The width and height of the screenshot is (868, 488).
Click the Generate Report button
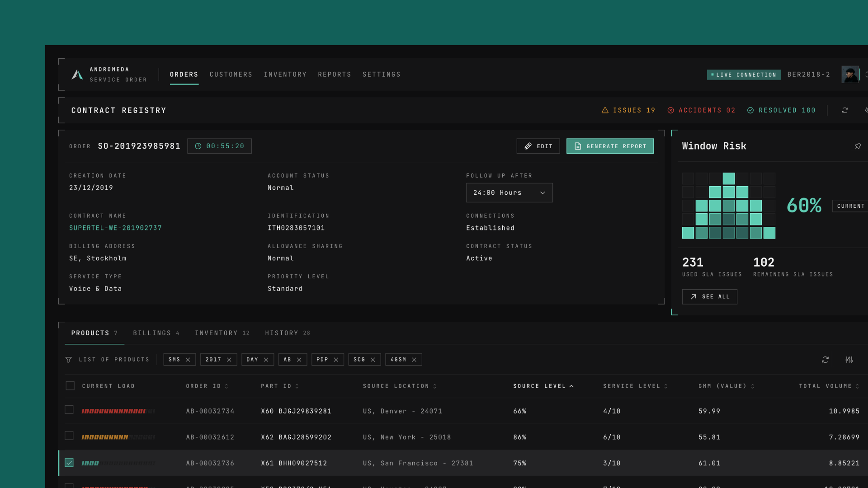[610, 146]
